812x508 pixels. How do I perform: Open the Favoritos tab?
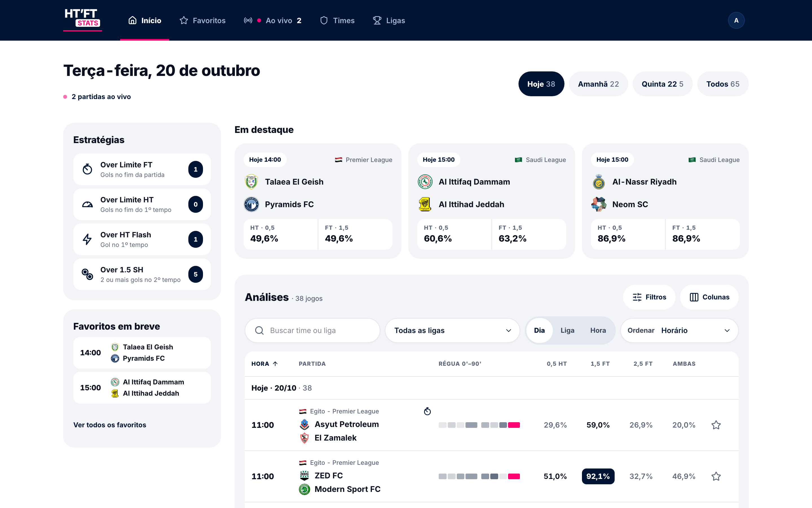pyautogui.click(x=203, y=21)
